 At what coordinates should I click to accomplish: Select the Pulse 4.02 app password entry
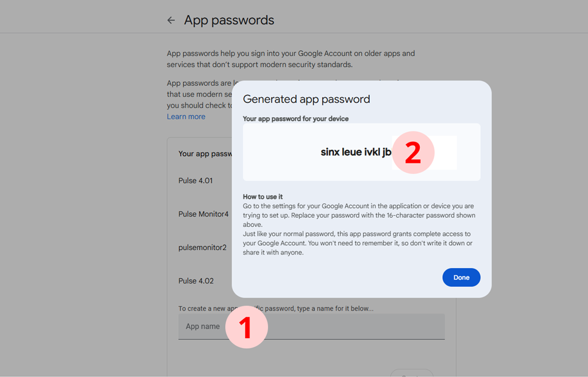(196, 281)
